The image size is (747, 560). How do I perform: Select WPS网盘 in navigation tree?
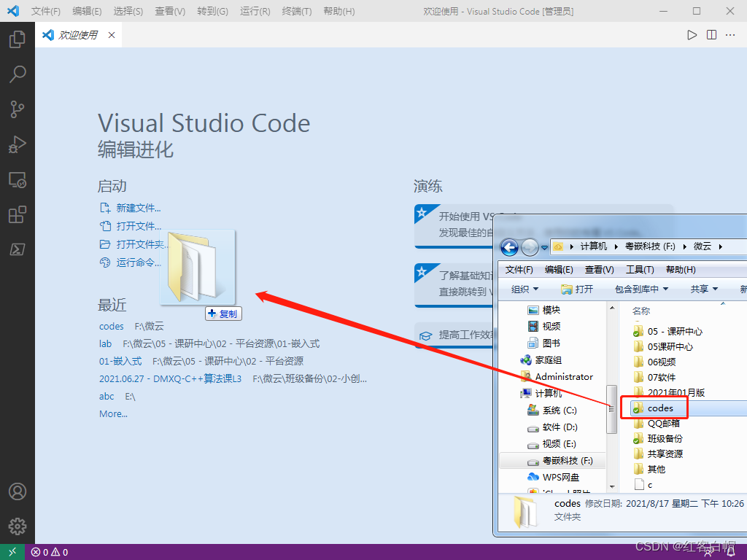click(553, 477)
